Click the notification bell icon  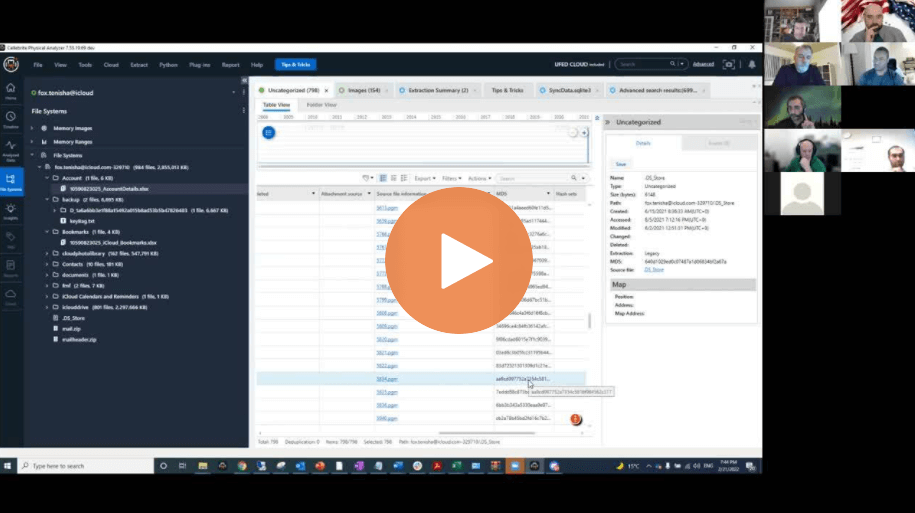click(752, 64)
